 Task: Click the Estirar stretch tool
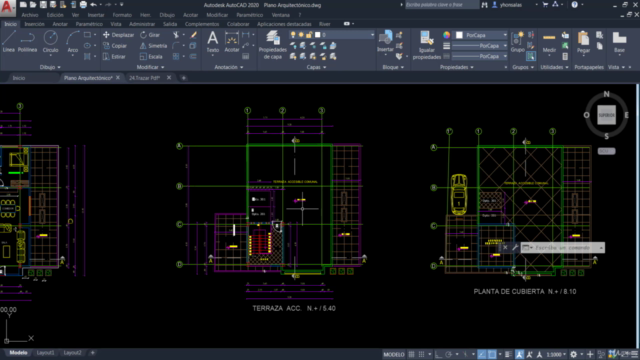pos(114,57)
